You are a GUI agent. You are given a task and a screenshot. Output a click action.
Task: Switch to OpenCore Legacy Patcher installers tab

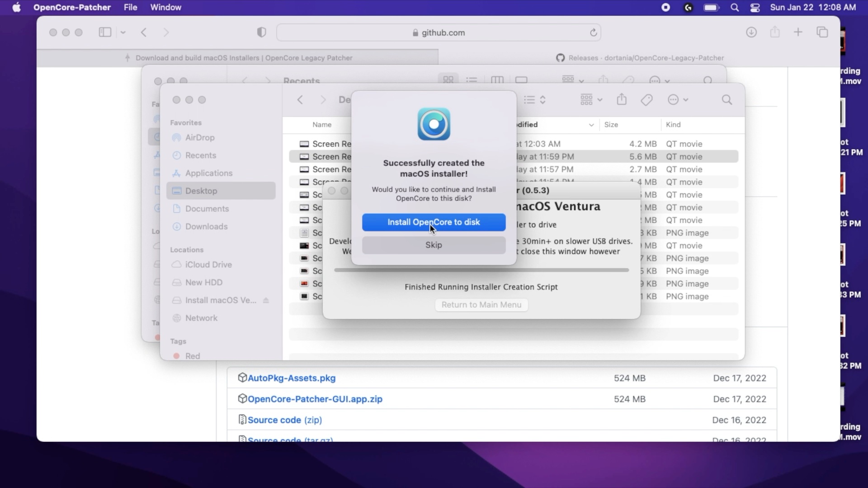[x=237, y=58]
